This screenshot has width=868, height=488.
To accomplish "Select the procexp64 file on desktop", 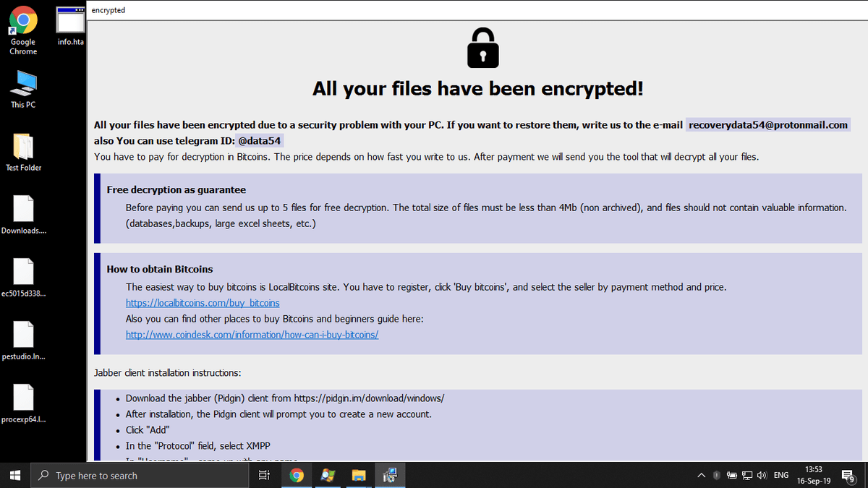I will tap(23, 398).
